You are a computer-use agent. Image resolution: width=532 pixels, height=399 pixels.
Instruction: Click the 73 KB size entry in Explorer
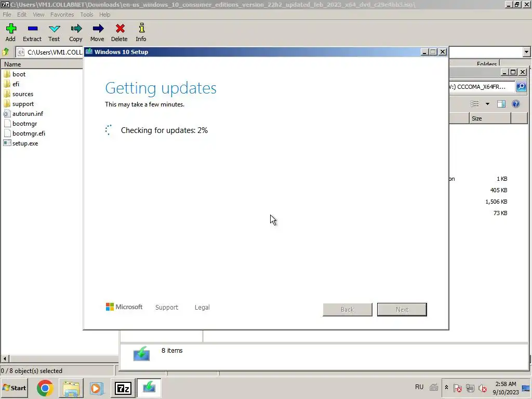click(500, 213)
